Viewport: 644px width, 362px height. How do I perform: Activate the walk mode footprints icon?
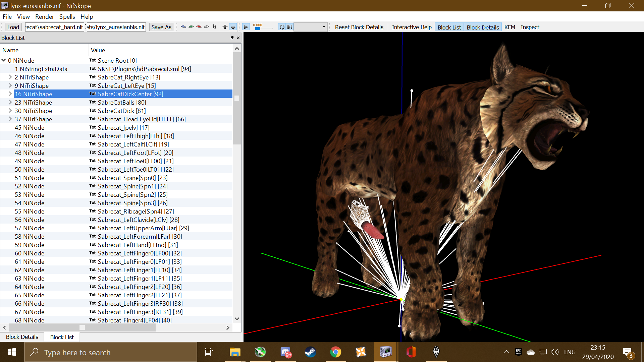click(214, 27)
